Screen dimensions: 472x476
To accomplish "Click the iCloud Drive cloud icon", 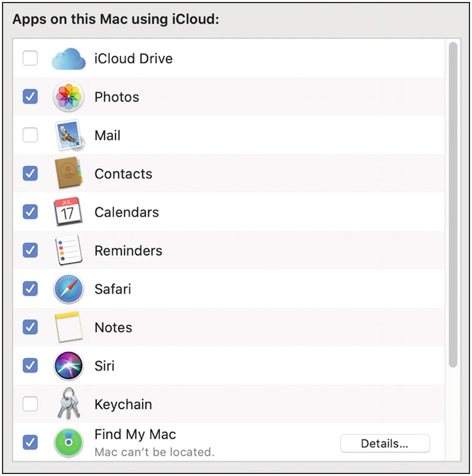I will click(68, 59).
